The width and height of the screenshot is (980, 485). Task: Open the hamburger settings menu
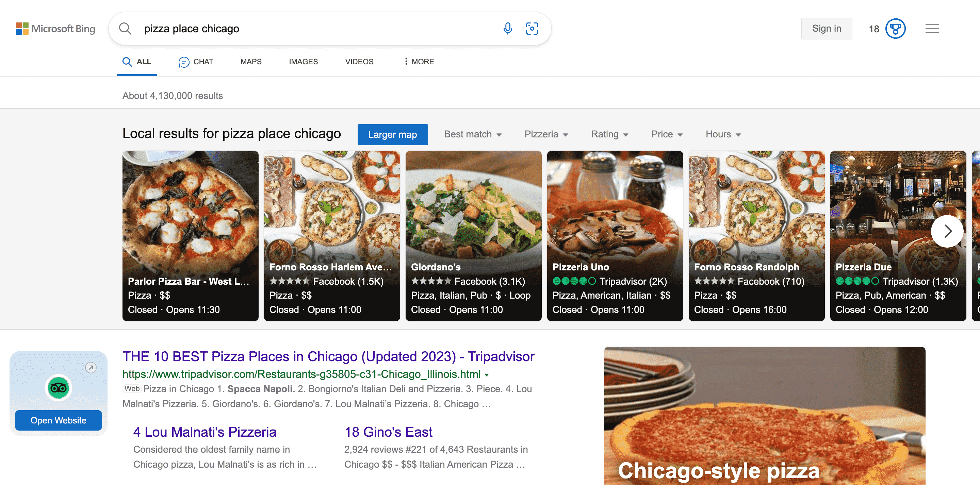click(932, 29)
